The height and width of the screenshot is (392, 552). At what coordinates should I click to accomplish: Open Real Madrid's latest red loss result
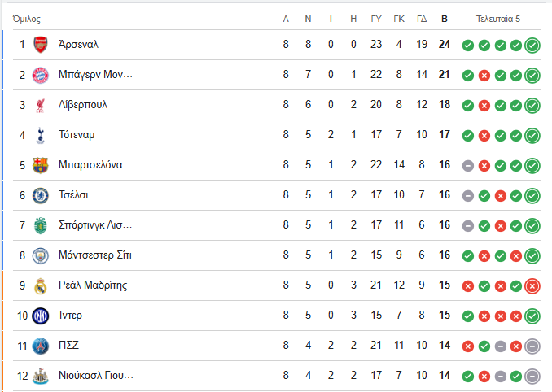[x=532, y=286]
